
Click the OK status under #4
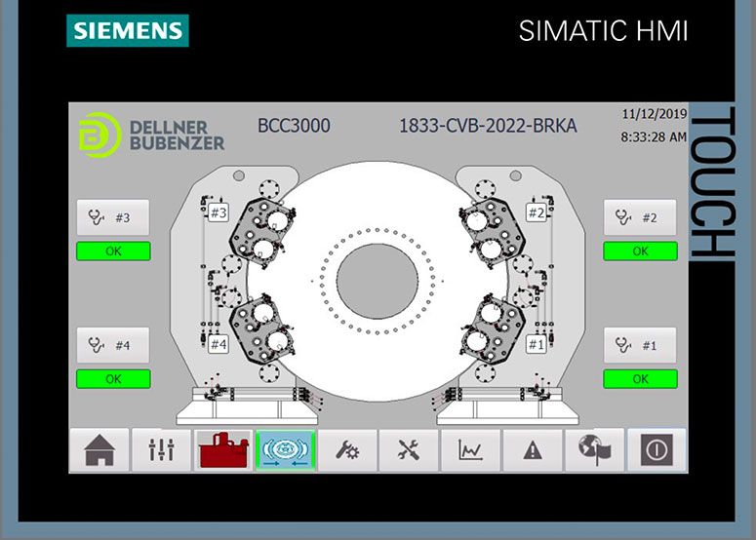click(x=113, y=379)
